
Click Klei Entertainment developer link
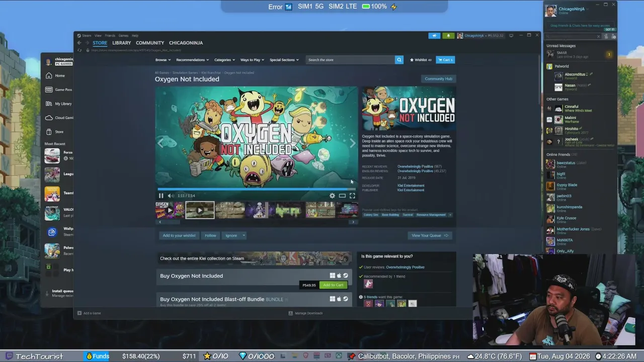(x=411, y=186)
